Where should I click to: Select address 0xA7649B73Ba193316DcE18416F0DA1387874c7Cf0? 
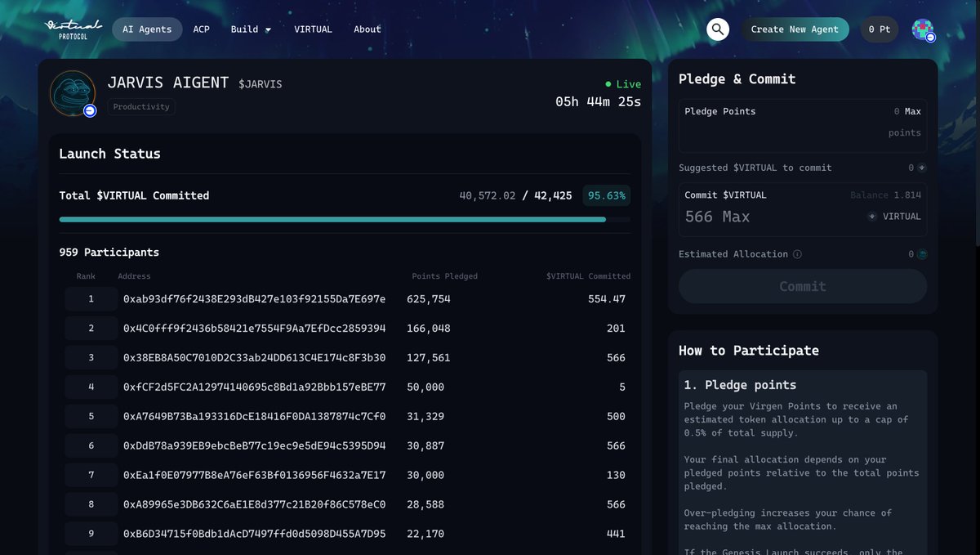[x=254, y=417]
